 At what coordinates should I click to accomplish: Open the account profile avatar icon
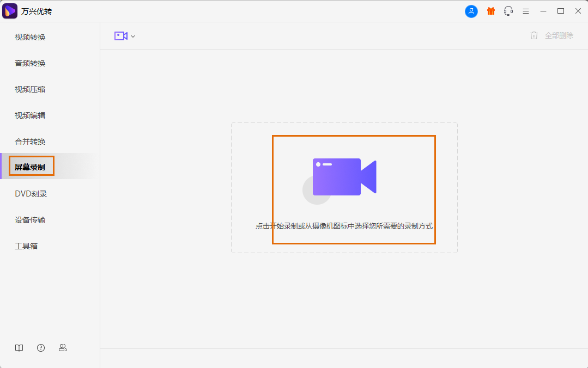tap(471, 11)
